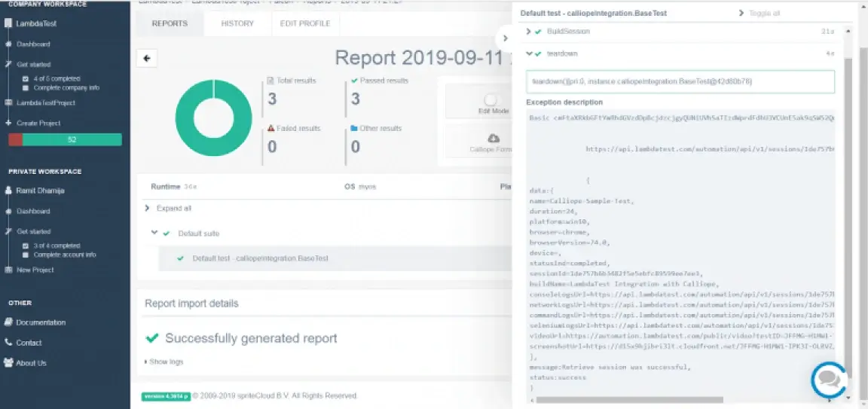Click the Total results document icon
Screen dimensions: 868x409
coord(270,81)
